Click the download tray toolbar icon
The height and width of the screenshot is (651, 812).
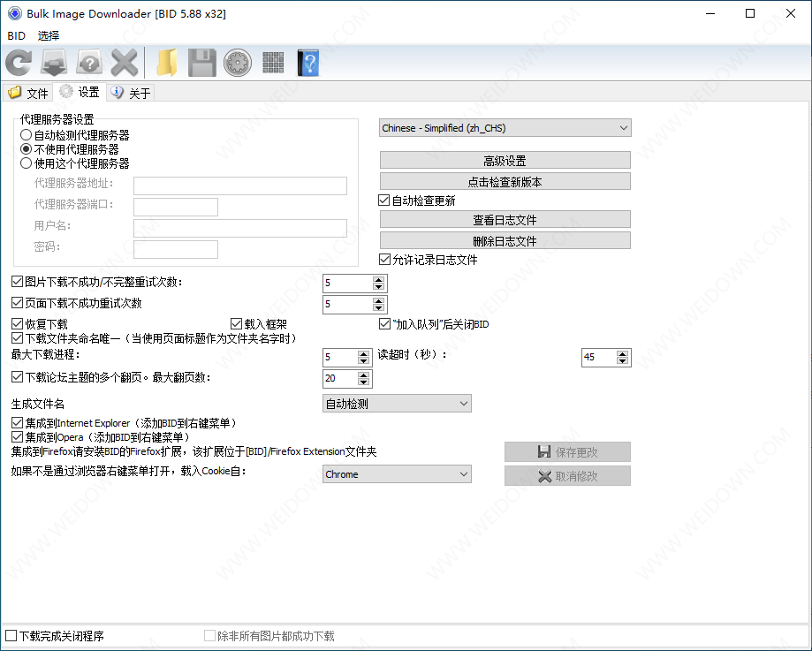pos(54,63)
